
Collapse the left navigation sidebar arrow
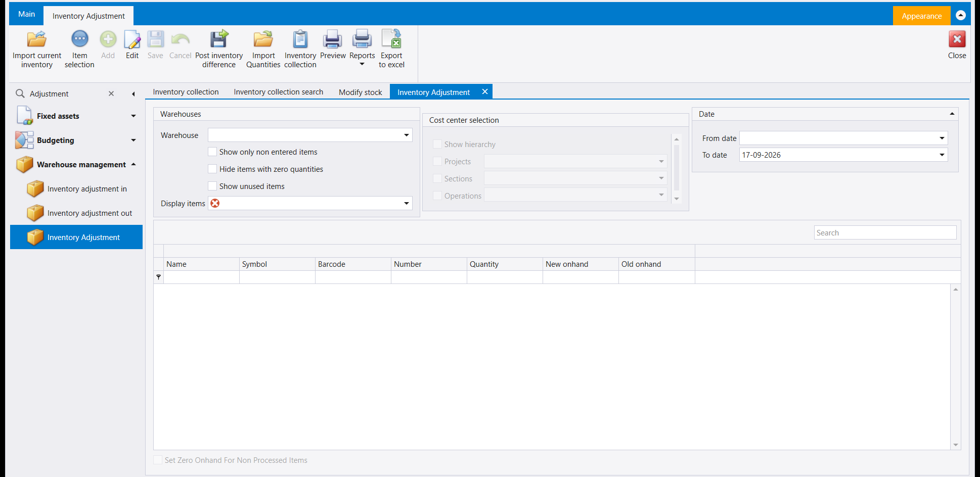[x=133, y=94]
